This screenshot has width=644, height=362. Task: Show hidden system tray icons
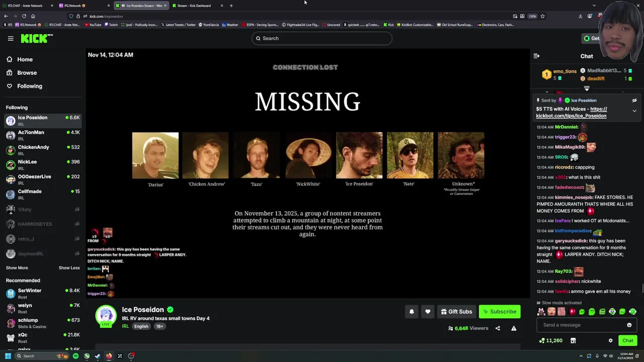coord(580,356)
